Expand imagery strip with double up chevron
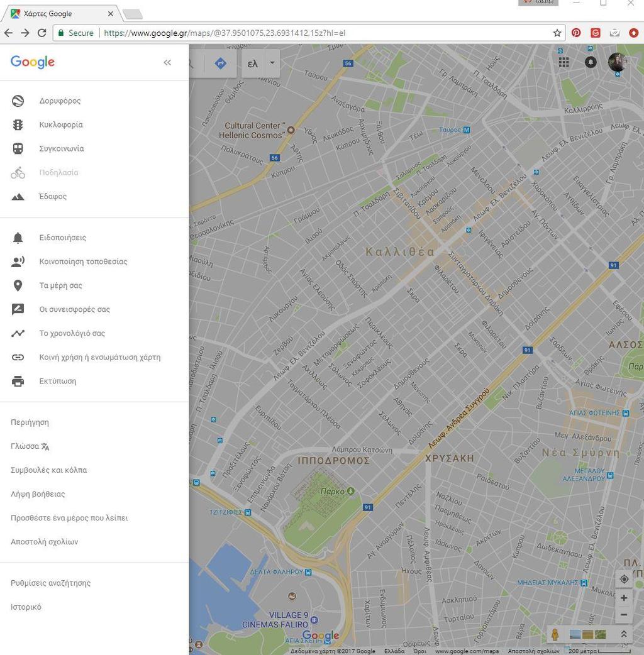The width and height of the screenshot is (644, 655). click(623, 634)
